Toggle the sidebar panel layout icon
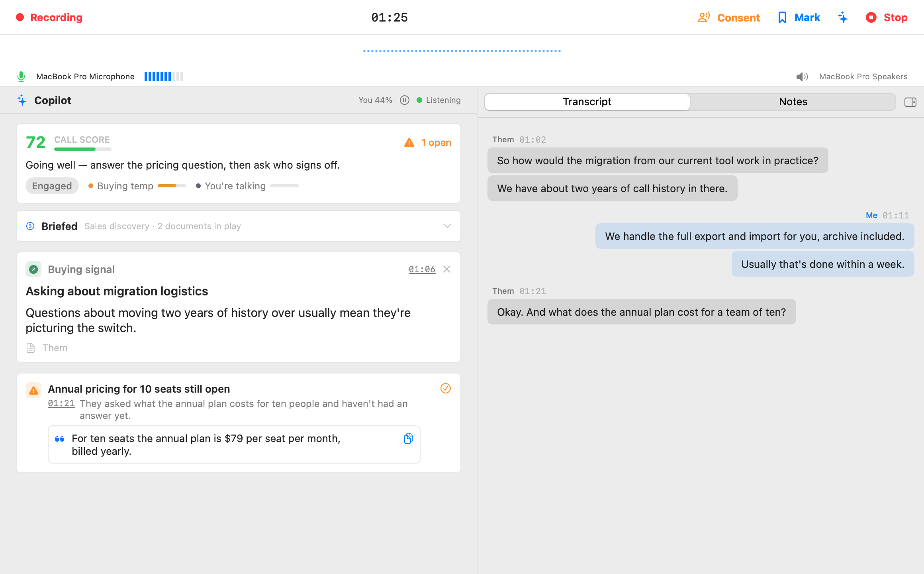This screenshot has width=924, height=574. click(910, 102)
